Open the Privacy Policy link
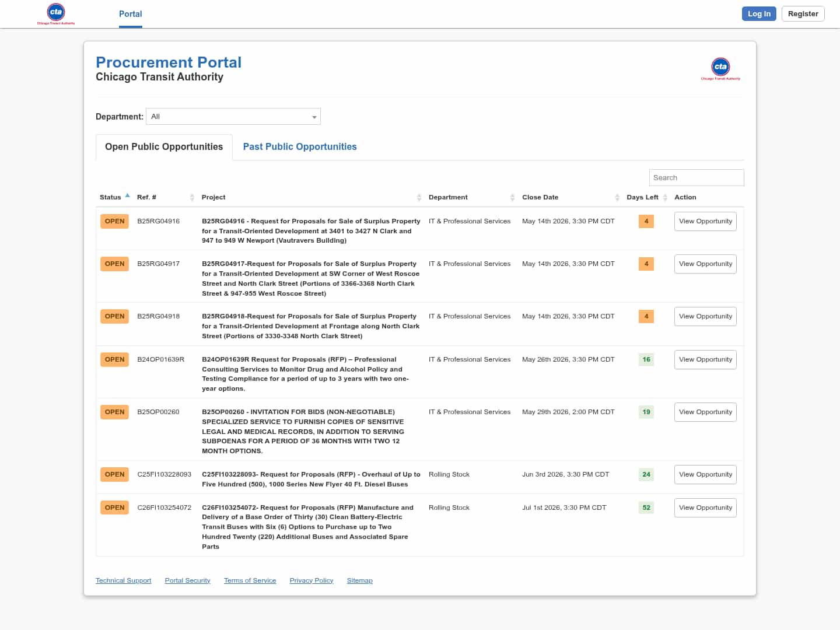Screen dimensions: 840x630 (311, 581)
